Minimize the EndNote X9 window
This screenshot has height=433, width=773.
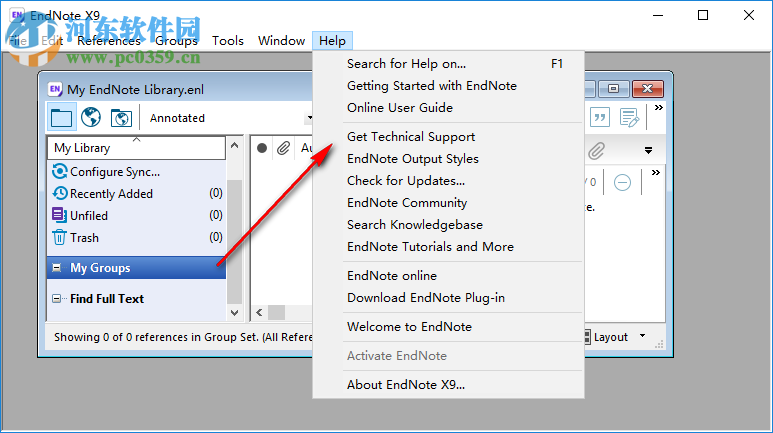coord(658,15)
